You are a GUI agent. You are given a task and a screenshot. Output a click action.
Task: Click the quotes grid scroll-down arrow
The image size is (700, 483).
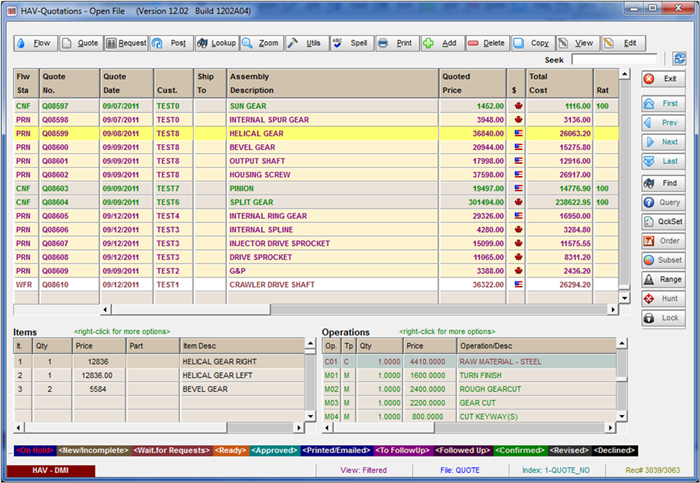tap(625, 298)
